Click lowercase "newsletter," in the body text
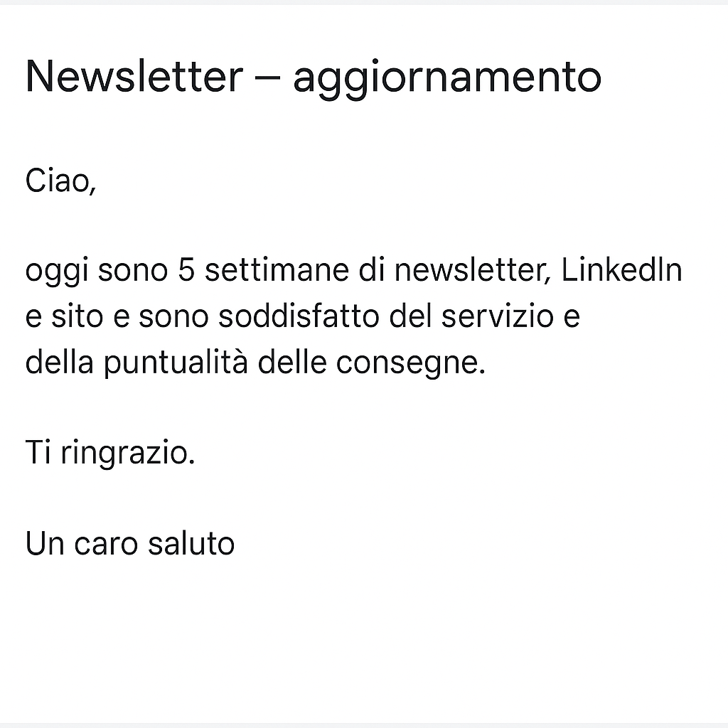 point(471,271)
